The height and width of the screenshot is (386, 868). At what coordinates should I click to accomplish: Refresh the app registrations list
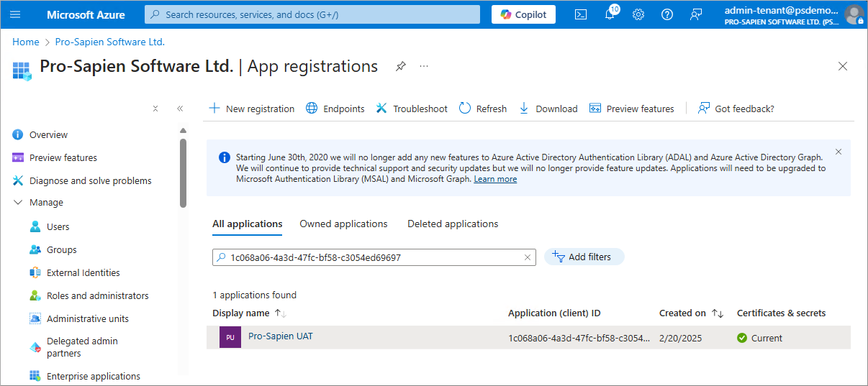[x=482, y=109]
